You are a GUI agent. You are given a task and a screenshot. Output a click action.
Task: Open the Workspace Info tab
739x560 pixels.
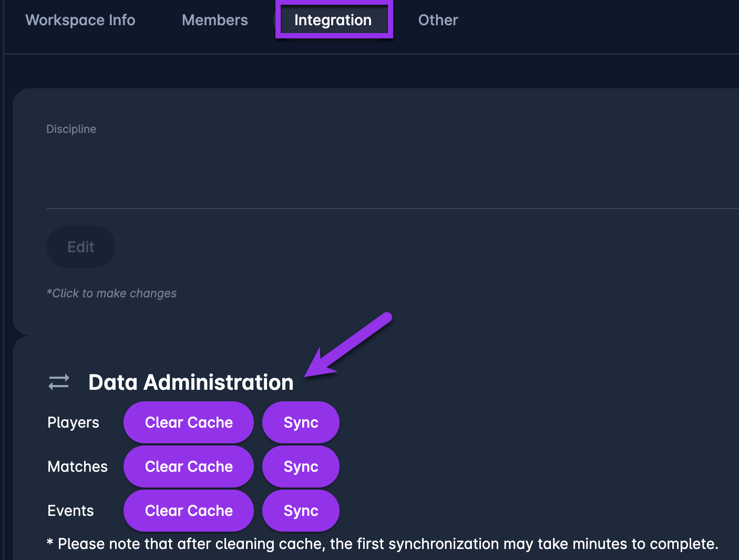coord(80,20)
